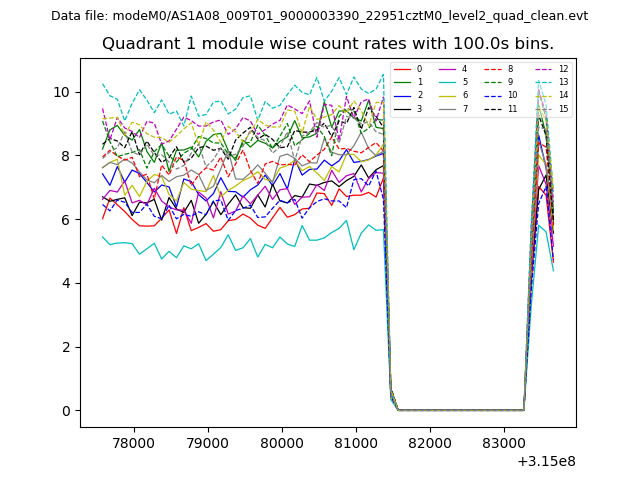Click x-axis tick label 78000
Screen dimensions: 640x480
pos(132,442)
